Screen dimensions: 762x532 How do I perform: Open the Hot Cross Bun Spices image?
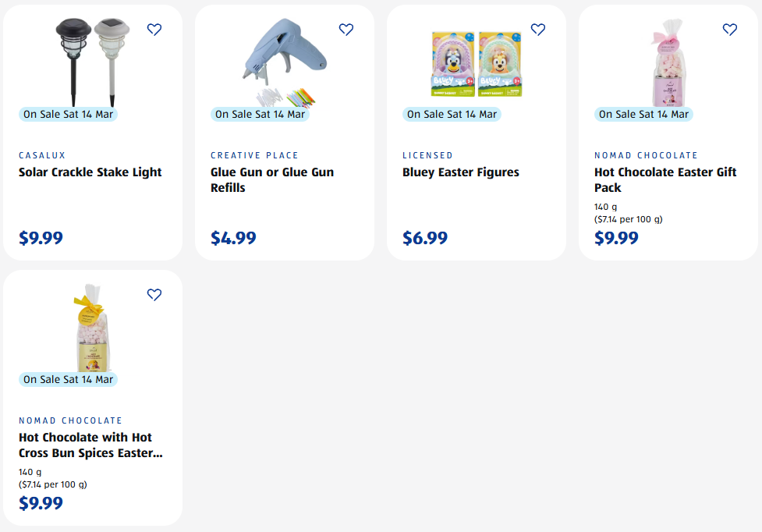(x=93, y=332)
